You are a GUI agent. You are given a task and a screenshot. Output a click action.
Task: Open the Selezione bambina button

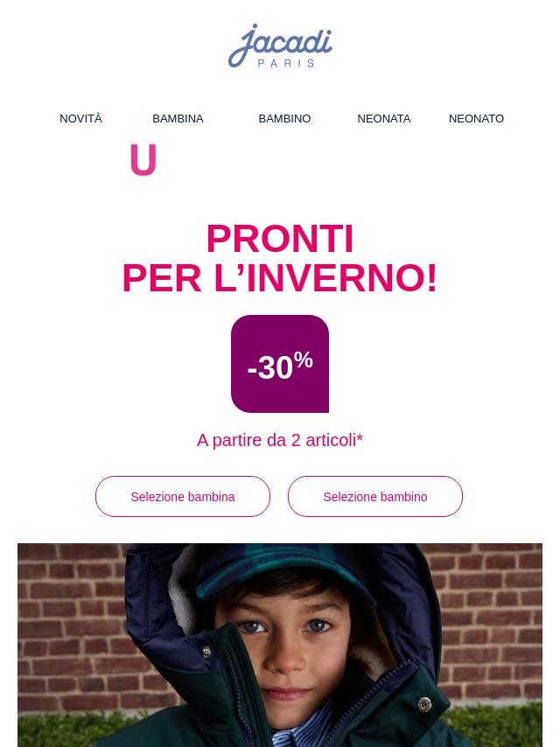click(x=183, y=497)
